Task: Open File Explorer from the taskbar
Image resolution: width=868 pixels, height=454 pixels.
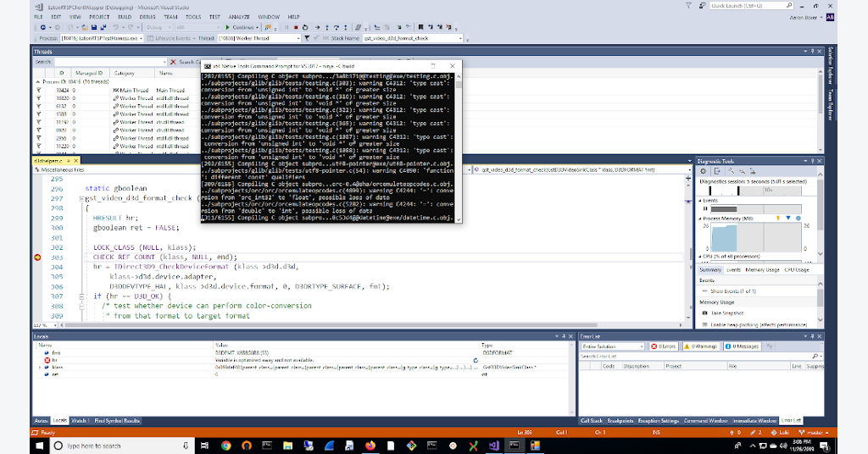Action: pyautogui.click(x=288, y=446)
